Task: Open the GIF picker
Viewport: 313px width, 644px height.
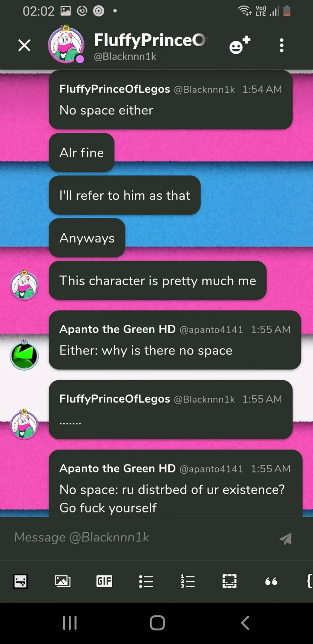Action: (104, 581)
